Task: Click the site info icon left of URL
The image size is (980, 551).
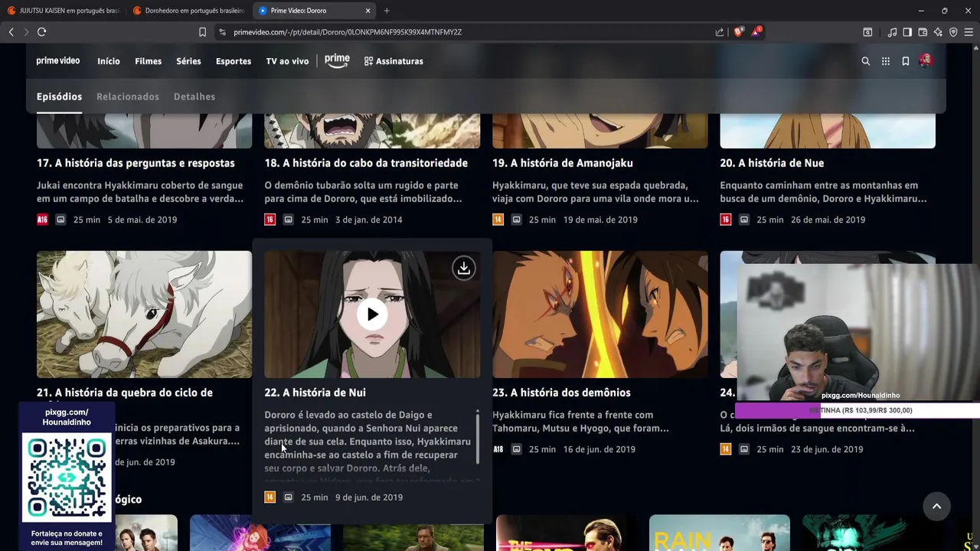Action: (222, 32)
